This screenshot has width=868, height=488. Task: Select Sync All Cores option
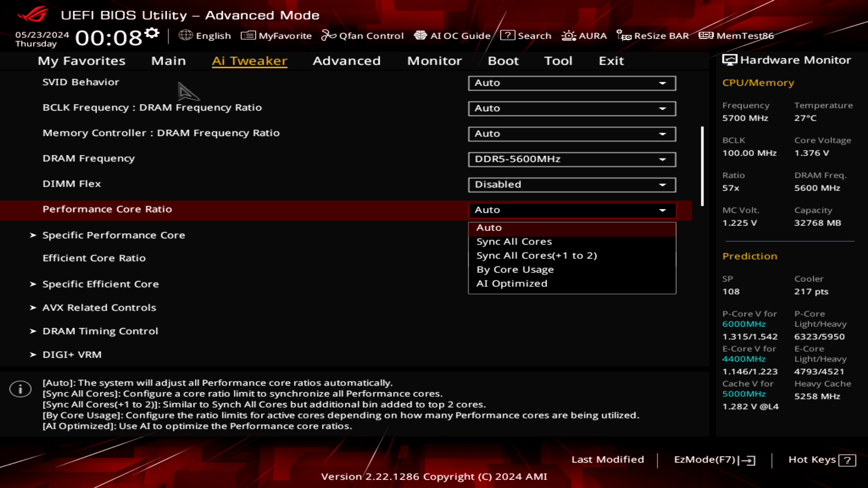point(513,241)
